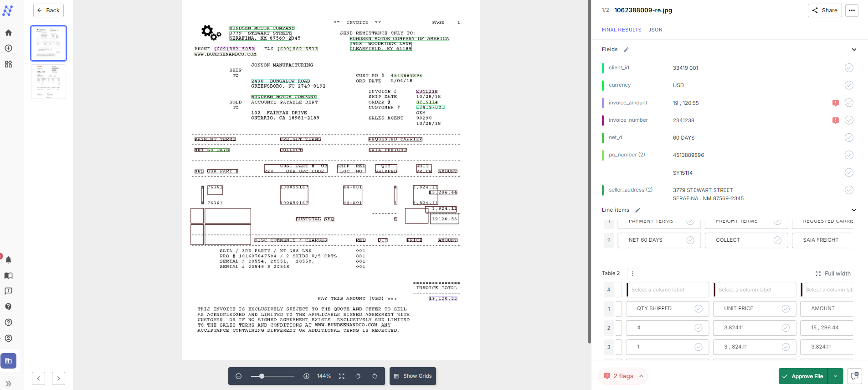Verify the invoice_amount field checkmark
Viewport: 868px width, 390px height.
[x=849, y=103]
